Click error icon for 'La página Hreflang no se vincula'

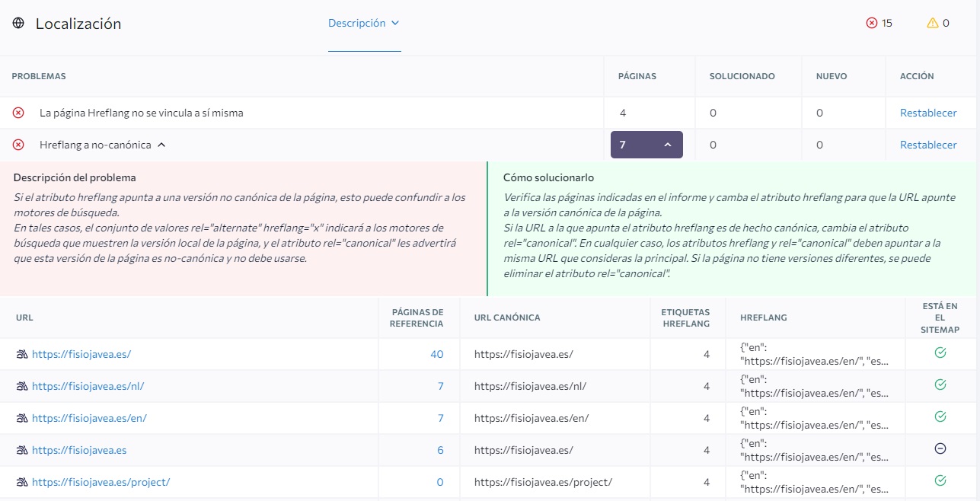point(18,113)
